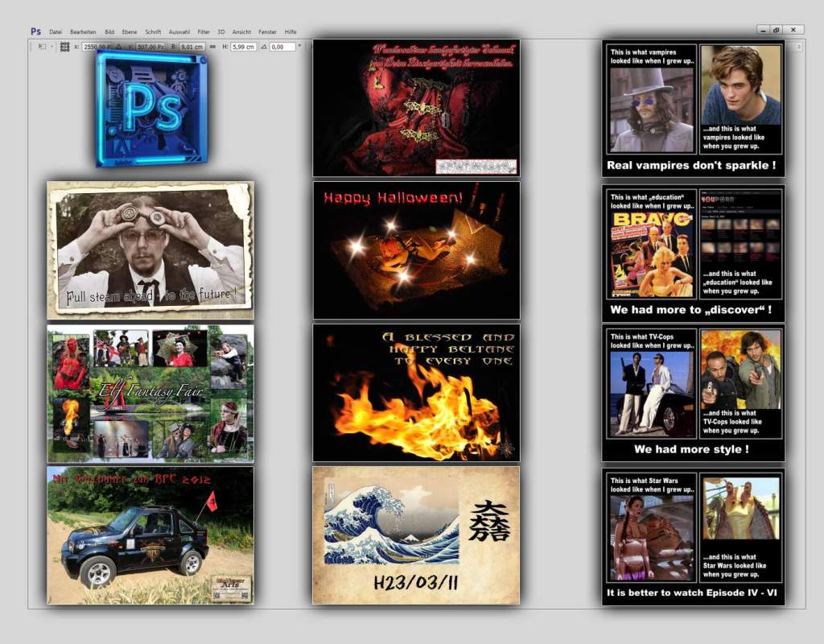Open the Filter menu
The height and width of the screenshot is (644, 824).
pyautogui.click(x=204, y=32)
